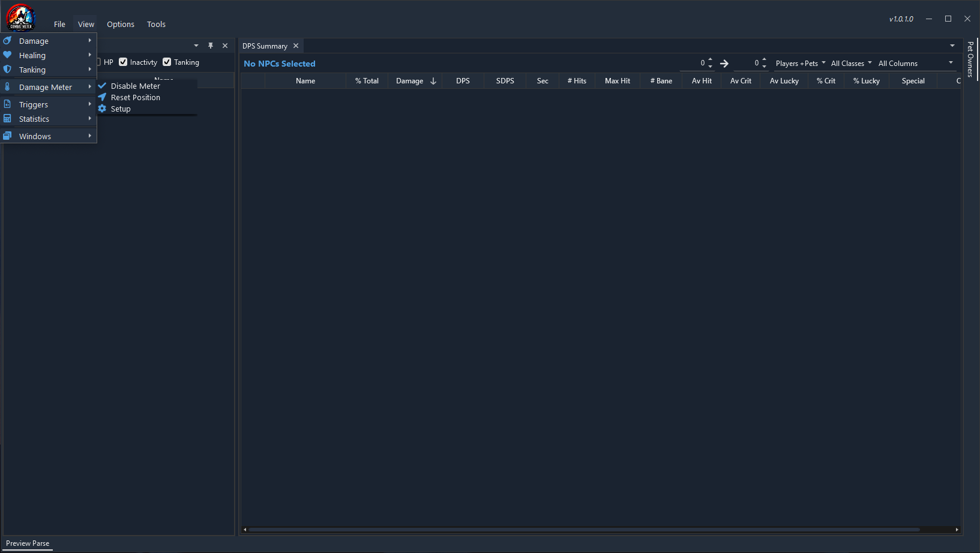The height and width of the screenshot is (553, 980).
Task: Open the Tanking submenu with shield icon
Action: click(49, 70)
